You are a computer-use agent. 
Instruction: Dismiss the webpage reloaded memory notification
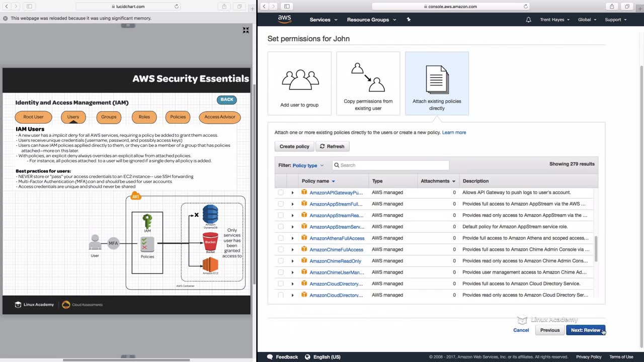pyautogui.click(x=6, y=18)
